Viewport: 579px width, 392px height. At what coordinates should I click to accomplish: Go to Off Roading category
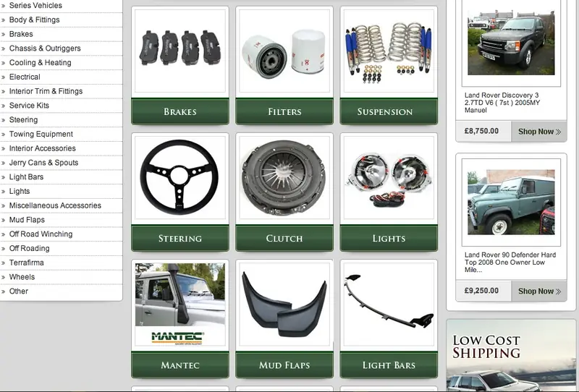(x=29, y=248)
